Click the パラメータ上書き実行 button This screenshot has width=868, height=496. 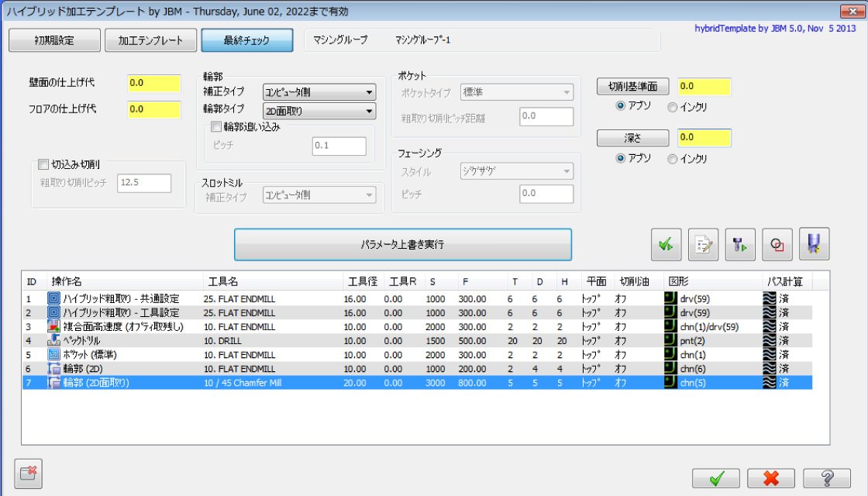[402, 244]
